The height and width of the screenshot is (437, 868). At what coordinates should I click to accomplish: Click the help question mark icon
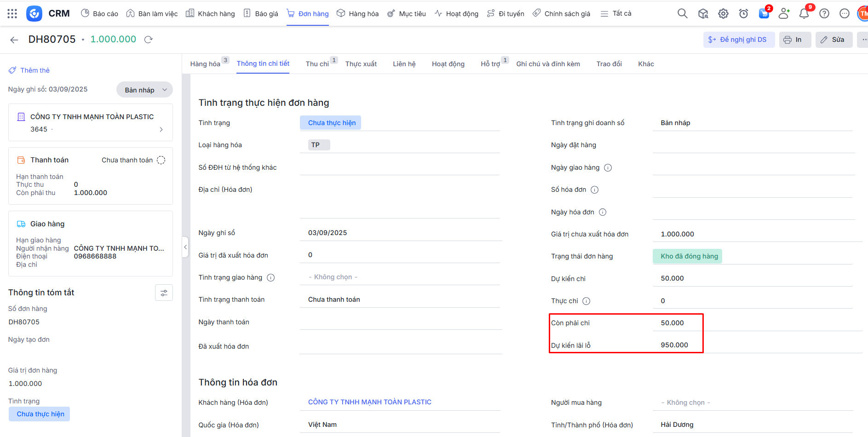824,14
